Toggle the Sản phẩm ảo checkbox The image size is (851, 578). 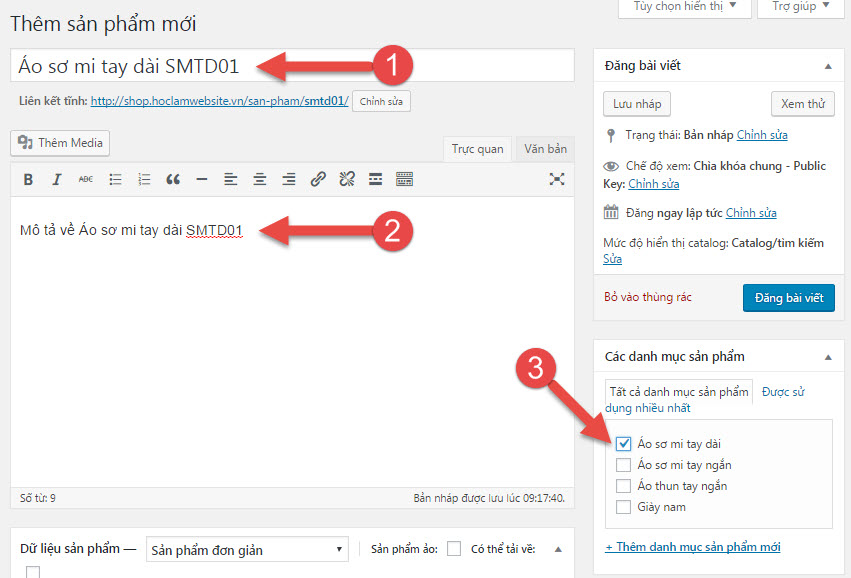point(454,549)
